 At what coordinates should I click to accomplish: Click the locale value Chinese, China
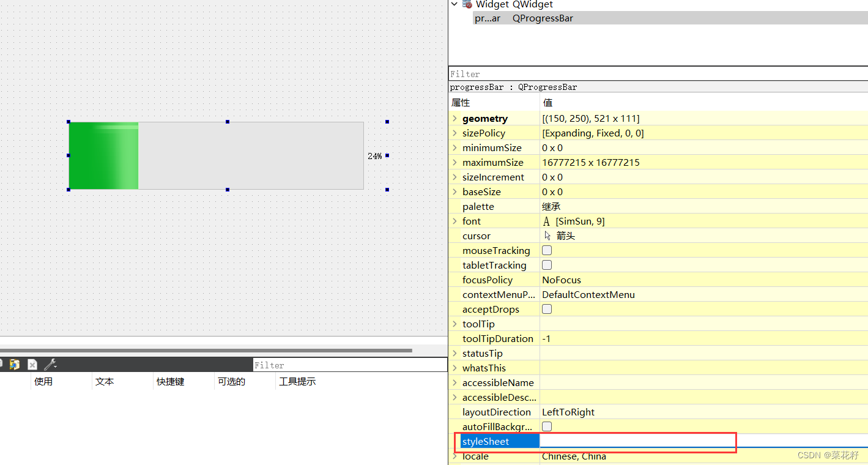click(x=574, y=456)
